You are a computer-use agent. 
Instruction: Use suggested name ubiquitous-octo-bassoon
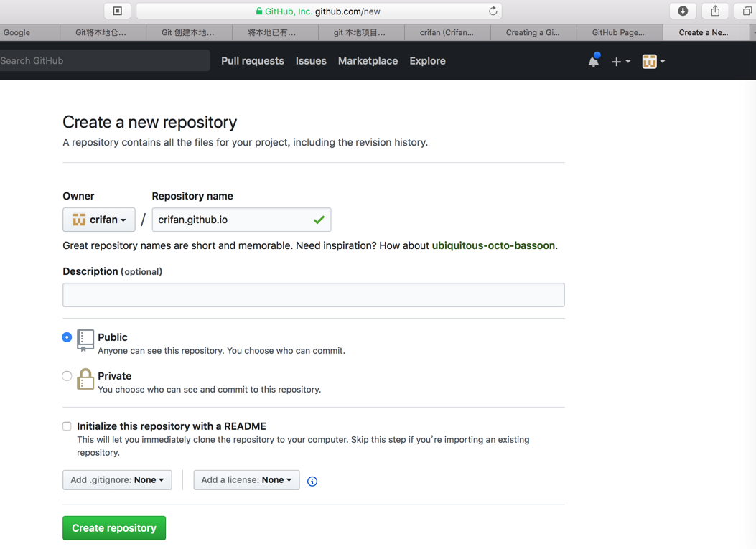click(x=493, y=245)
